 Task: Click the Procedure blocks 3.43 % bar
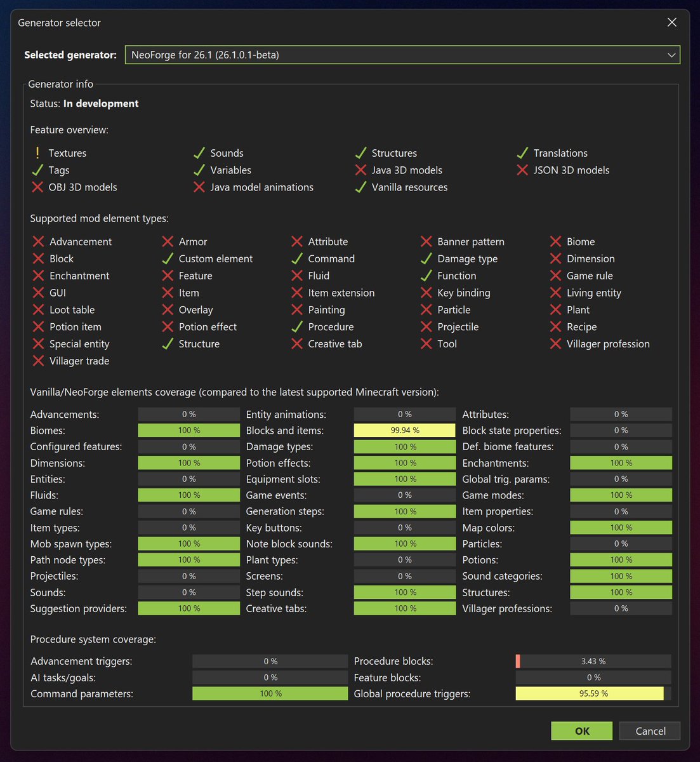593,661
